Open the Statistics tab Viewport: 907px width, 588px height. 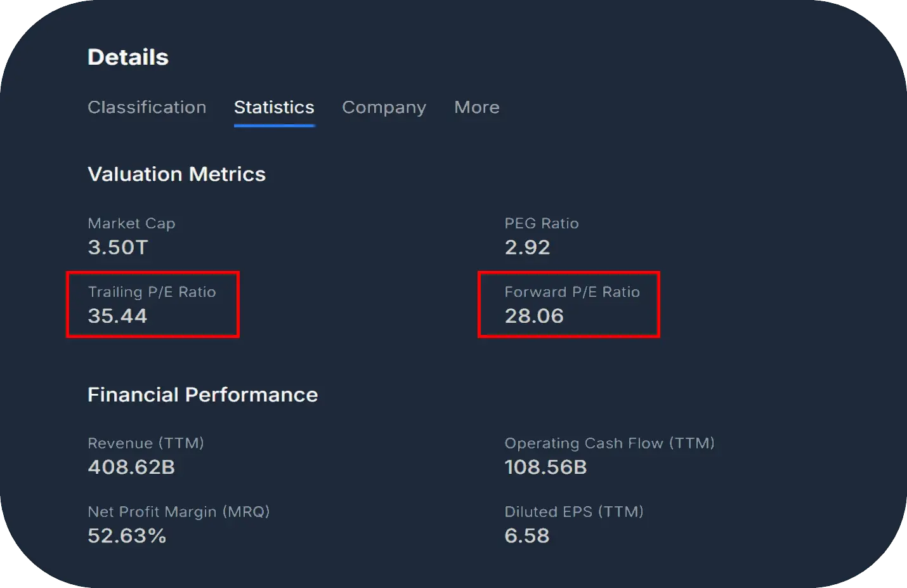click(x=274, y=107)
